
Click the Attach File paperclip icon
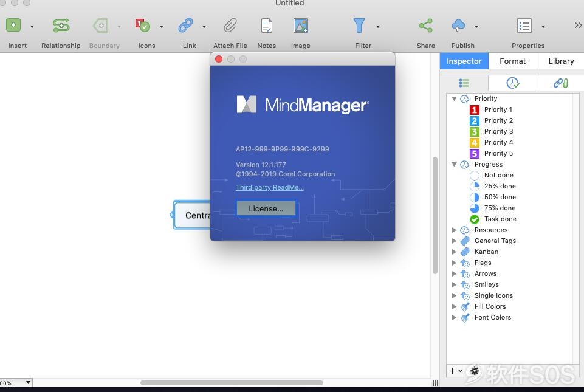pyautogui.click(x=230, y=26)
